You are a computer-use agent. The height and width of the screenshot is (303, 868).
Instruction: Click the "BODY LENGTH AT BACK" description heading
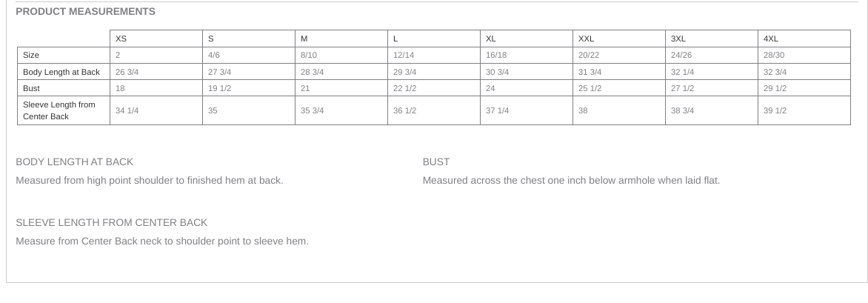pyautogui.click(x=74, y=162)
